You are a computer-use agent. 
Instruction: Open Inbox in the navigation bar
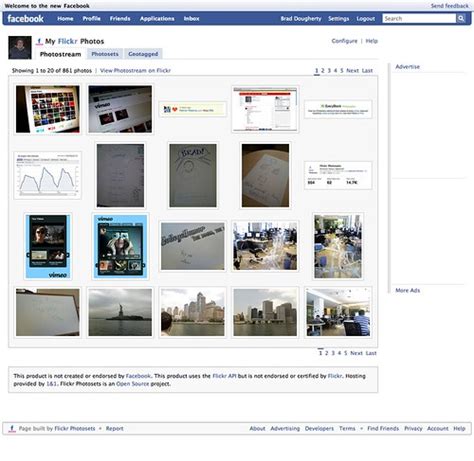pos(191,19)
